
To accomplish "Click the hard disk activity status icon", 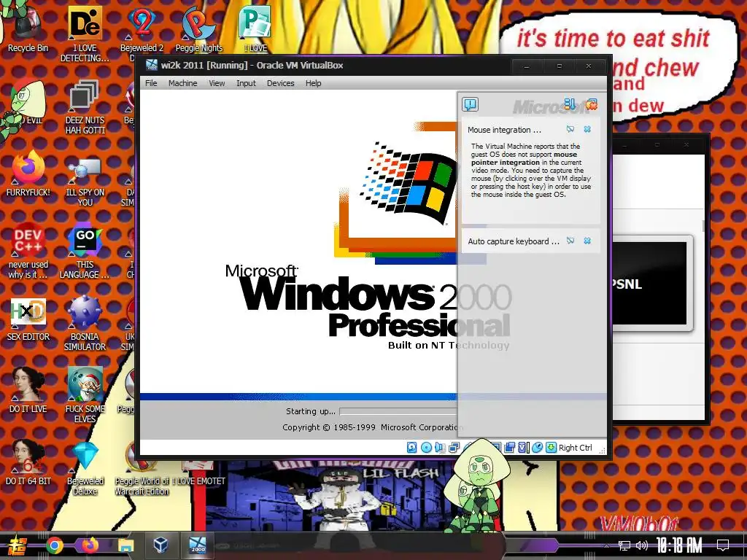I will (x=411, y=447).
